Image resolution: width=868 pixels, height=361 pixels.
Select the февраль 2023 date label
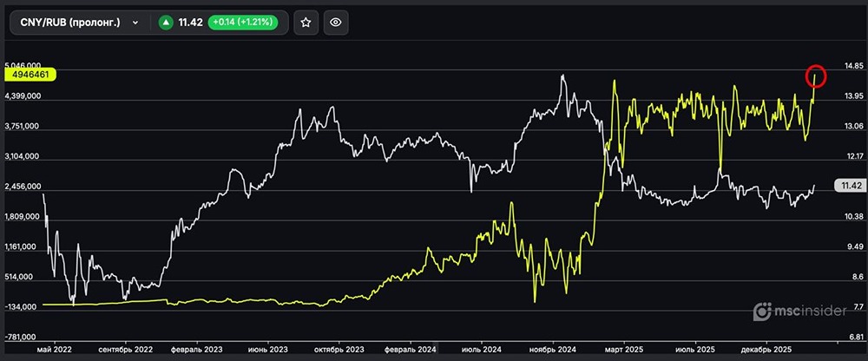pyautogui.click(x=196, y=350)
